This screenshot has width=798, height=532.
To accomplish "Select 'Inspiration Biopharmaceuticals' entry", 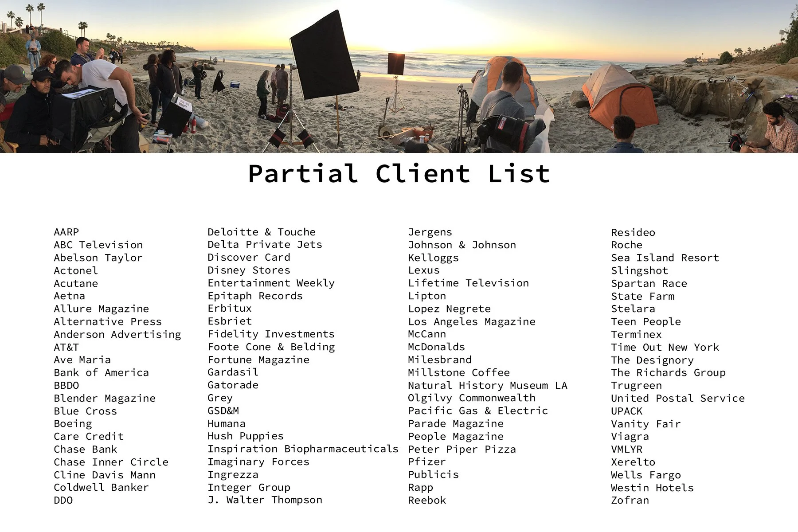I will click(x=303, y=449).
